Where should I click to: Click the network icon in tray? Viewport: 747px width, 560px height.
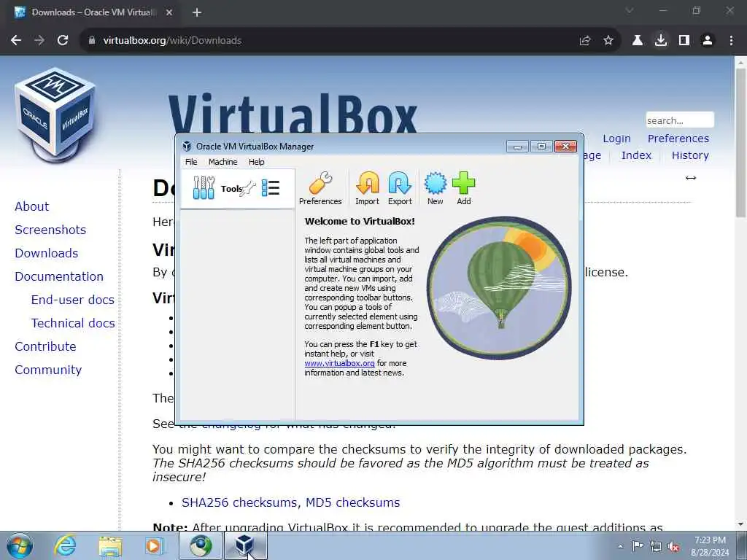point(656,547)
